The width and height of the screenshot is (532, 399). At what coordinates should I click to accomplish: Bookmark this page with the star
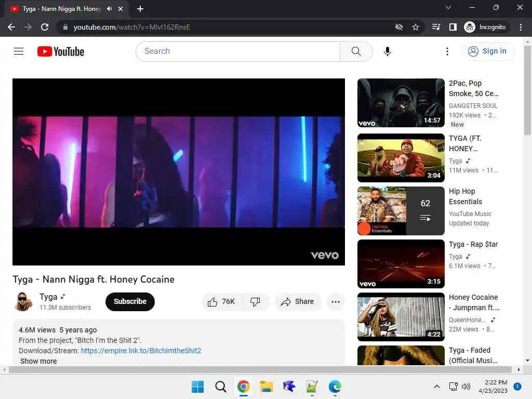[x=416, y=27]
